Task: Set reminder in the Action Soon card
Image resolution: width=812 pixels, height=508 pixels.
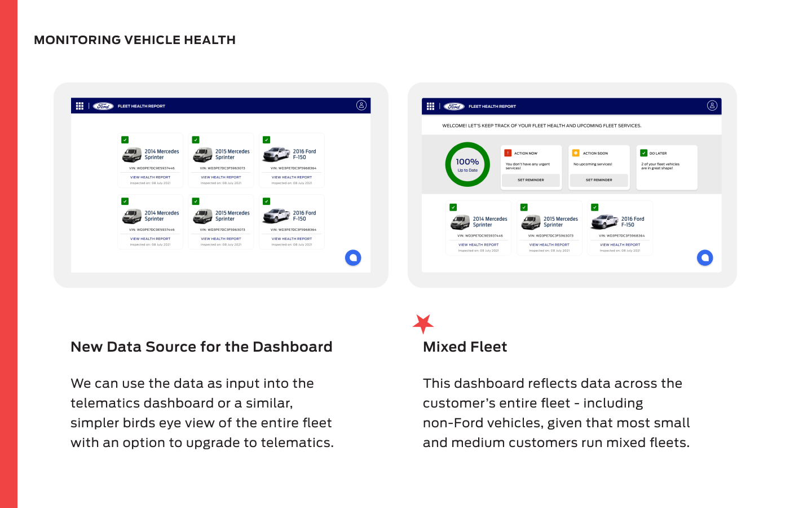Action: tap(599, 180)
